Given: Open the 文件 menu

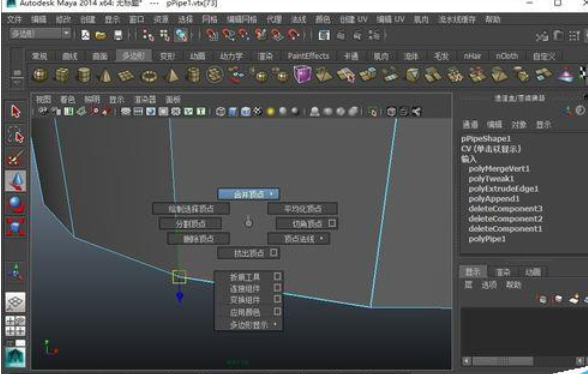Looking at the screenshot, I should (14, 19).
